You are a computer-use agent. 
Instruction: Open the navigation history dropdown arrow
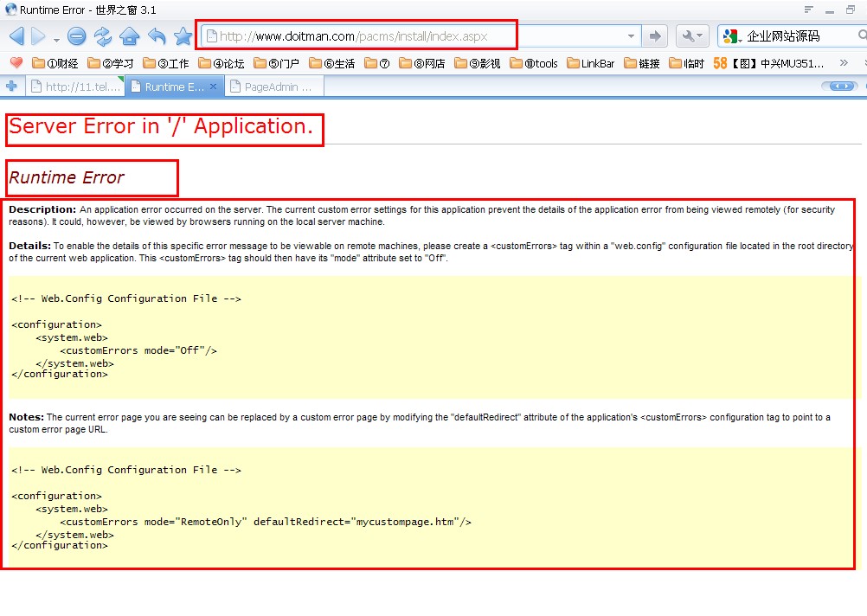(56, 39)
